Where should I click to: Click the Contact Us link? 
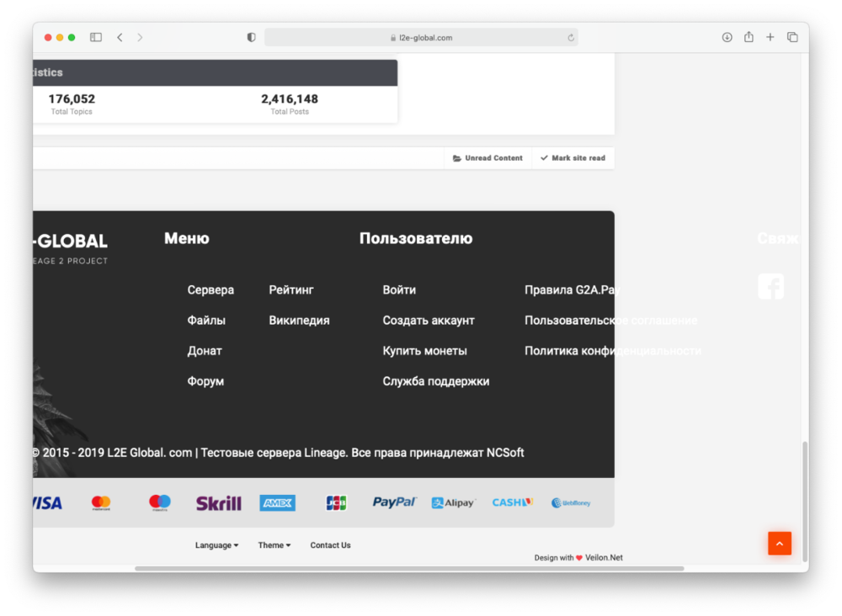click(x=330, y=545)
